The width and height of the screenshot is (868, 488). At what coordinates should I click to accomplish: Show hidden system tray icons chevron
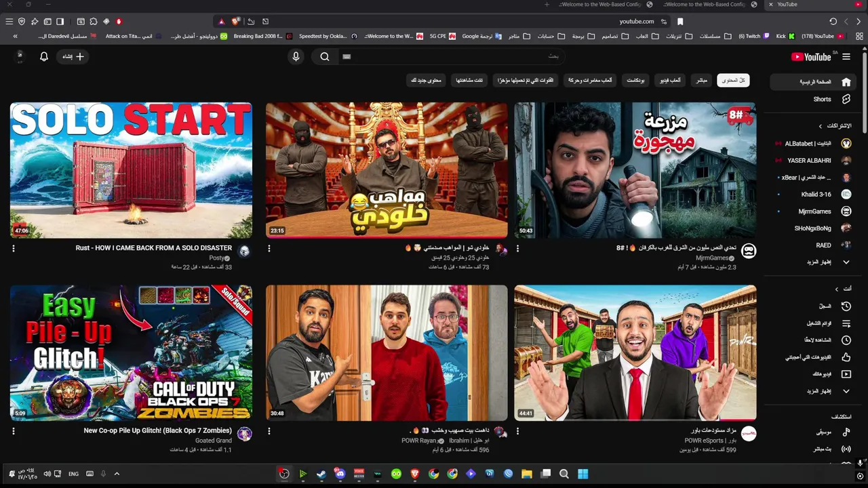pos(117,474)
